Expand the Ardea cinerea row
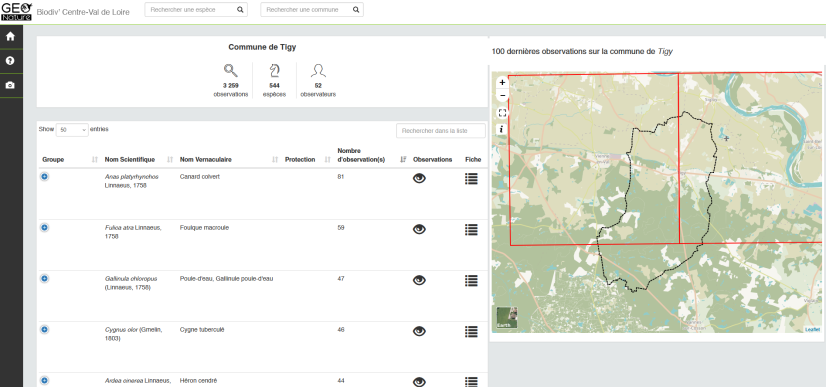The image size is (826, 387). pos(45,380)
